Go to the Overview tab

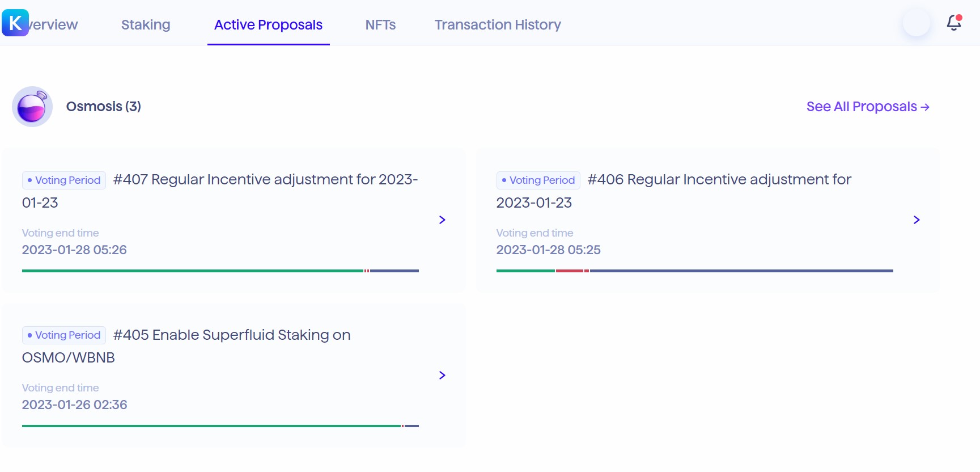tap(54, 25)
